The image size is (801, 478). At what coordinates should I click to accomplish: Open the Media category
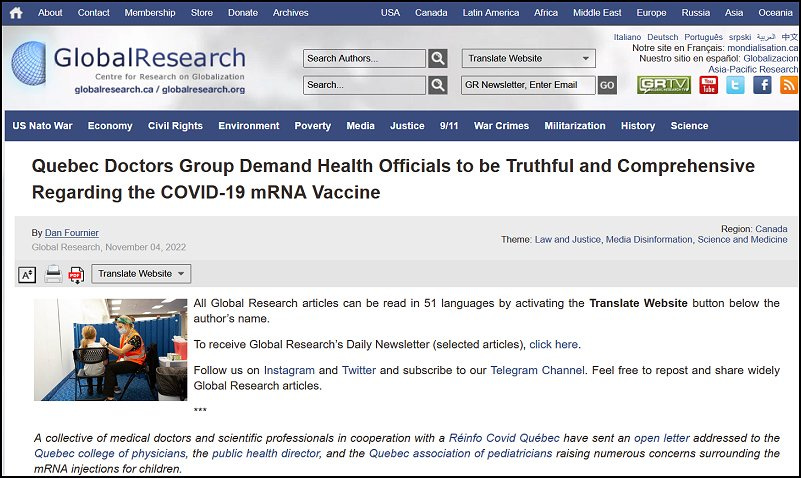361,126
